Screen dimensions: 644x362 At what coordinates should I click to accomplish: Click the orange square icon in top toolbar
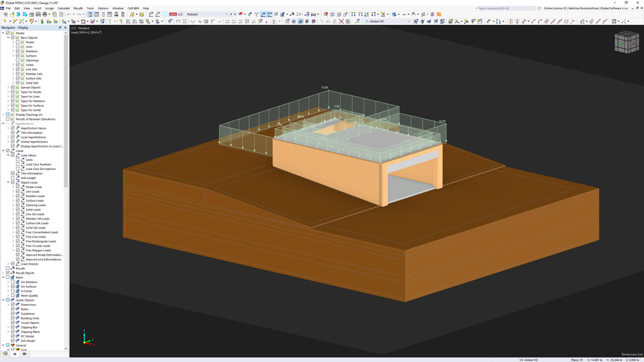pyautogui.click(x=439, y=14)
